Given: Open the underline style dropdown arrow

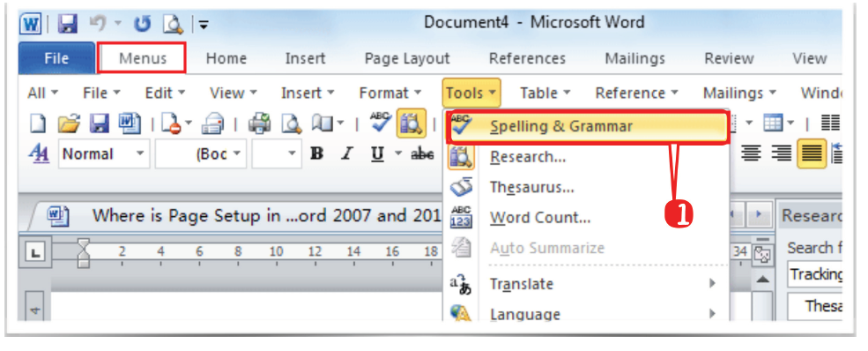Looking at the screenshot, I should pos(398,154).
